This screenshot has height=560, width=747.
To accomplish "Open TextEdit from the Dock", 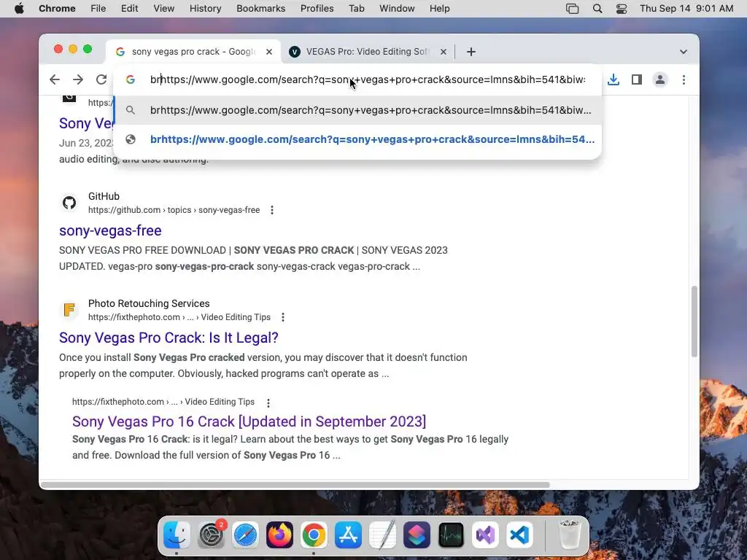I will pos(382,534).
